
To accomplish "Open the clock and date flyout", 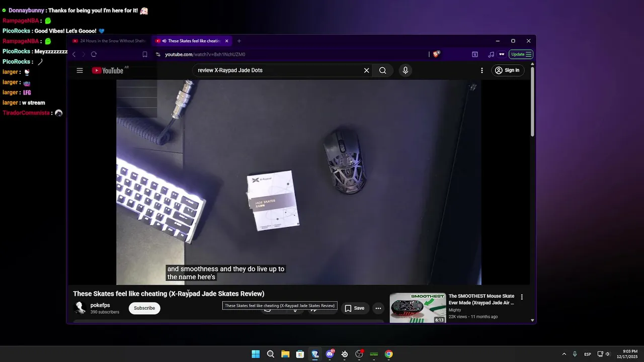I will click(x=627, y=354).
